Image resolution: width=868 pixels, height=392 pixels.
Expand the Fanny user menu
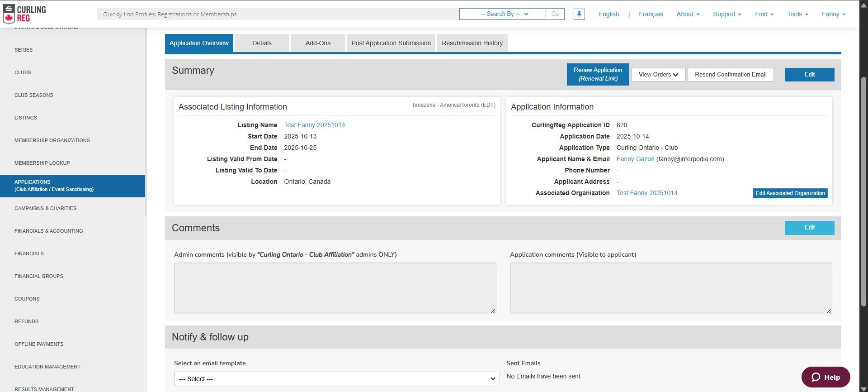(833, 14)
